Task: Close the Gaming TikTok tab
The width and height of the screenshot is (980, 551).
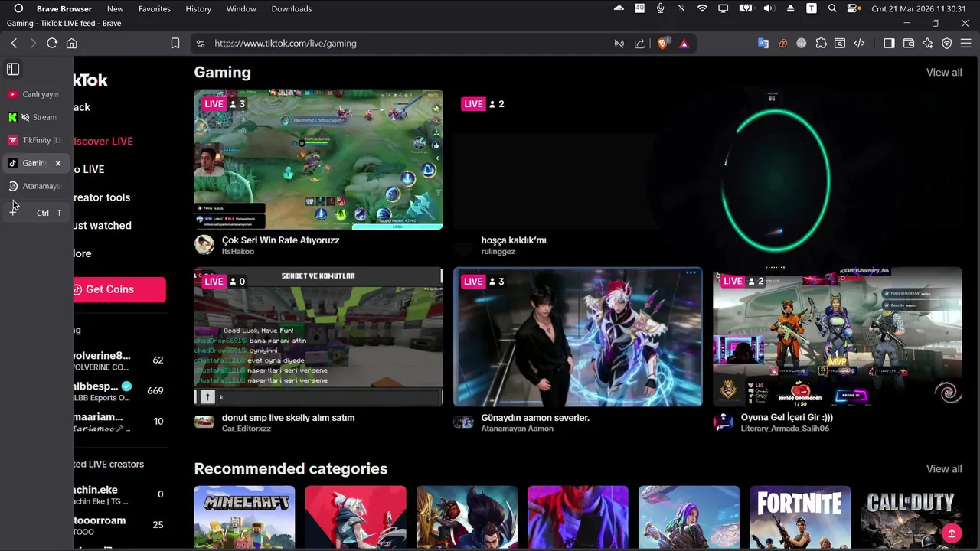Action: pyautogui.click(x=57, y=163)
